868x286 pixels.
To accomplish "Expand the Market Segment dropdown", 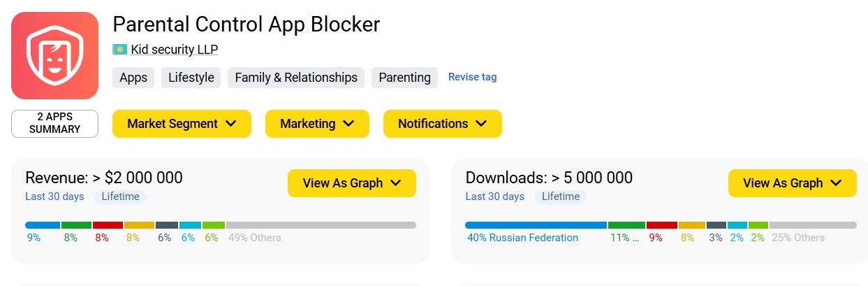I will pos(182,124).
